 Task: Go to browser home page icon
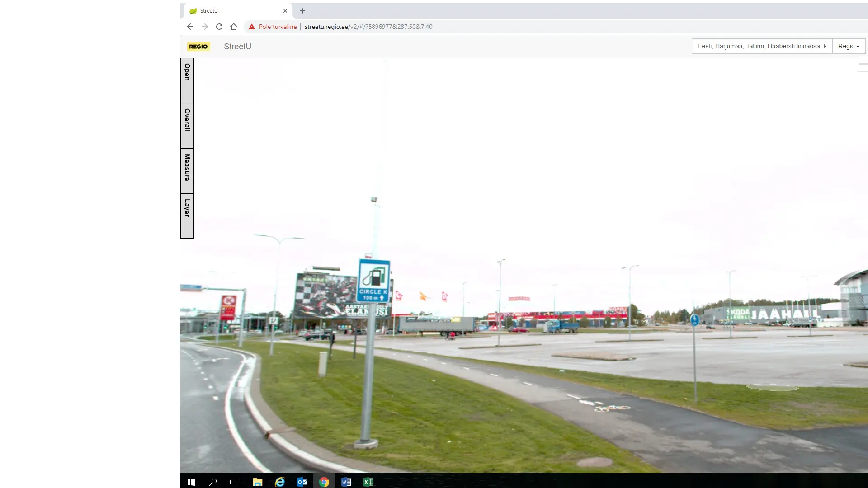234,27
